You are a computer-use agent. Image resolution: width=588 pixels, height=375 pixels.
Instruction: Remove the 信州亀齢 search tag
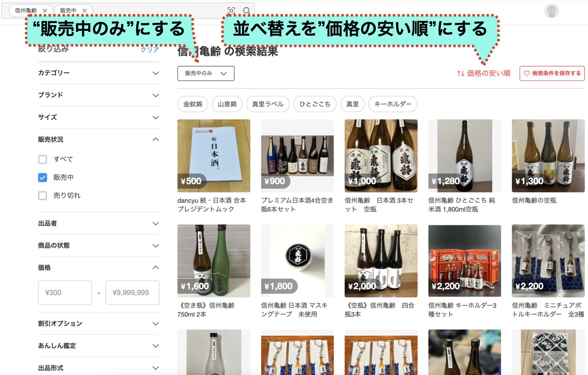click(45, 11)
